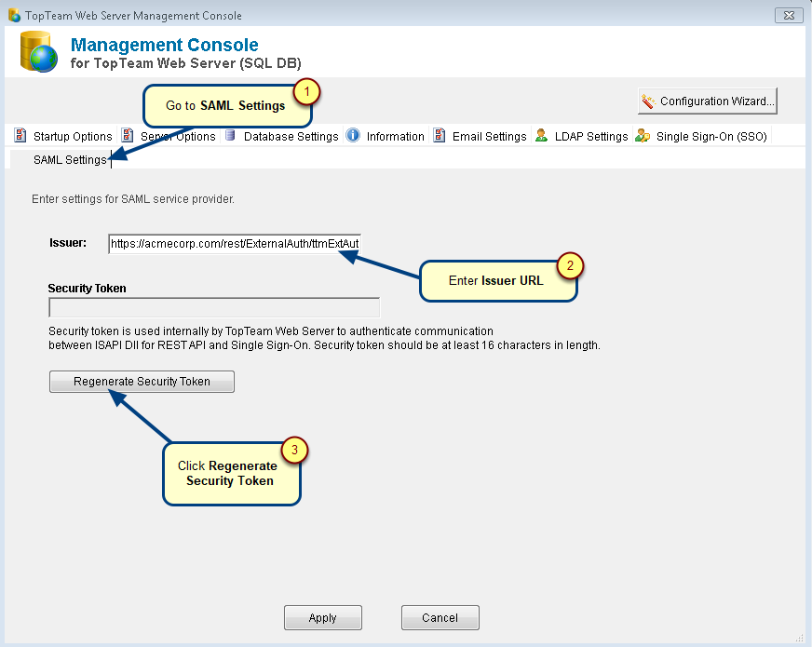Screen dimensions: 812x647
Task: Open the Email Settings tab
Action: pos(480,136)
